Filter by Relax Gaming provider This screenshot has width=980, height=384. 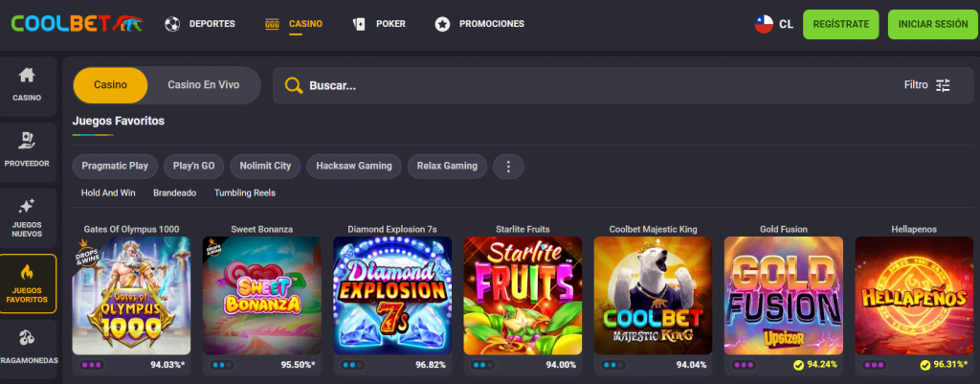448,167
